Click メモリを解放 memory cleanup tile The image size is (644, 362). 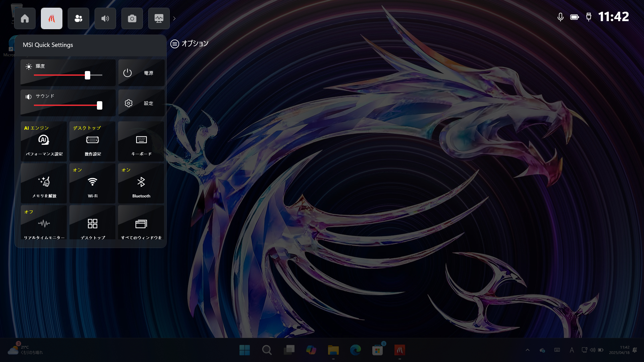(x=44, y=183)
